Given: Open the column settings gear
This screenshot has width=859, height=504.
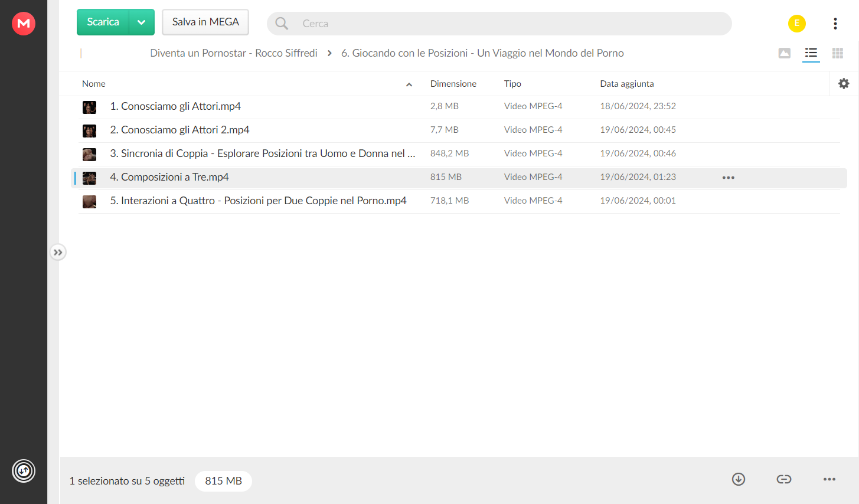Looking at the screenshot, I should tap(844, 84).
